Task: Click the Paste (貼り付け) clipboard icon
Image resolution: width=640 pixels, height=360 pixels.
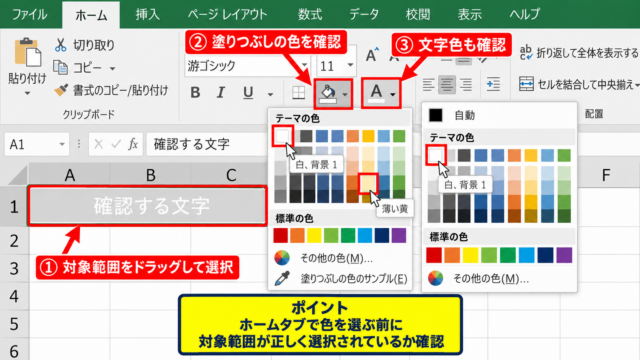Action: pyautogui.click(x=27, y=53)
